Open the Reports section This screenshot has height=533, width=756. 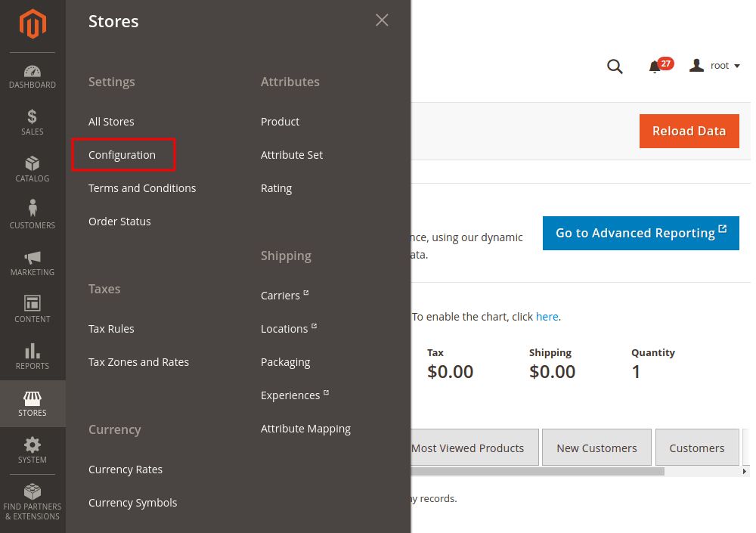(32, 357)
